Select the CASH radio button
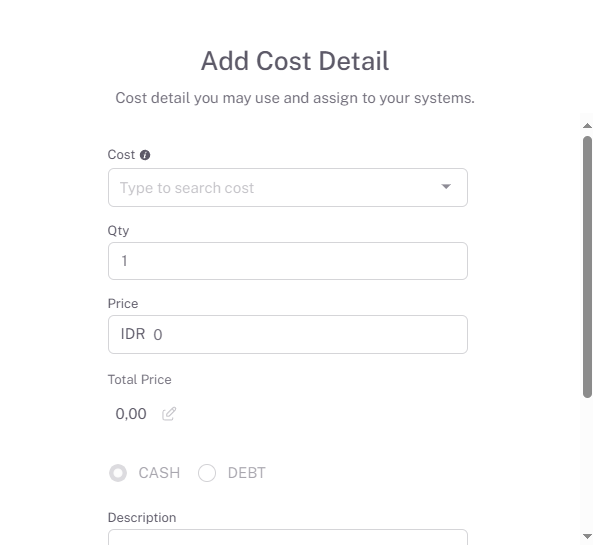The height and width of the screenshot is (545, 593). coord(118,473)
